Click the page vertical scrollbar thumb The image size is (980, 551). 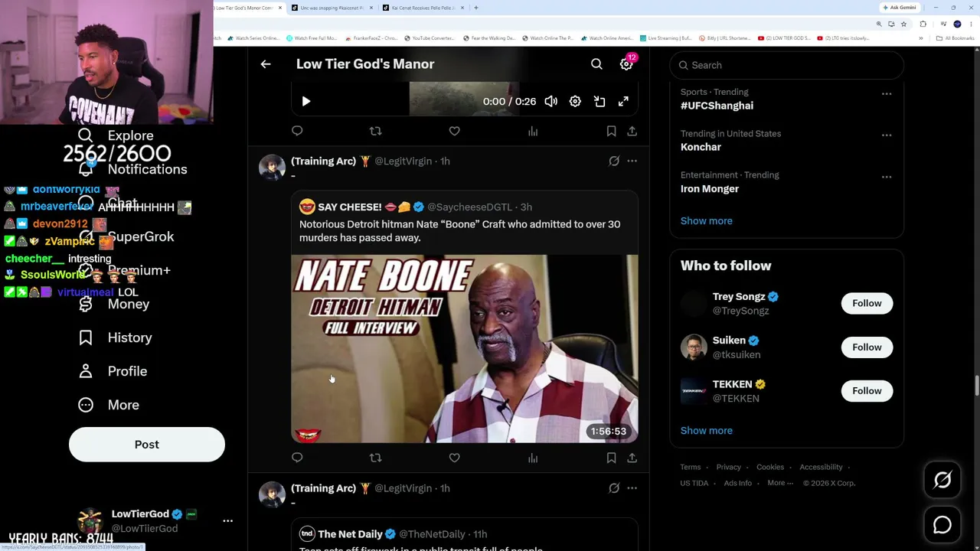point(976,386)
